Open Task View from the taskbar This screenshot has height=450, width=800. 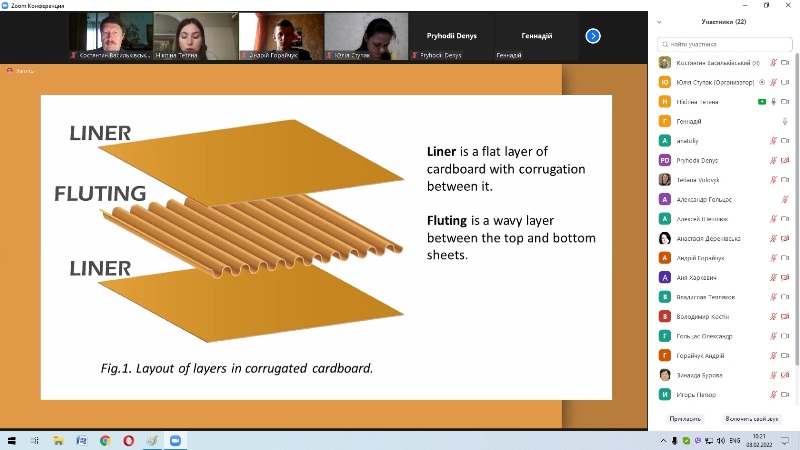35,441
